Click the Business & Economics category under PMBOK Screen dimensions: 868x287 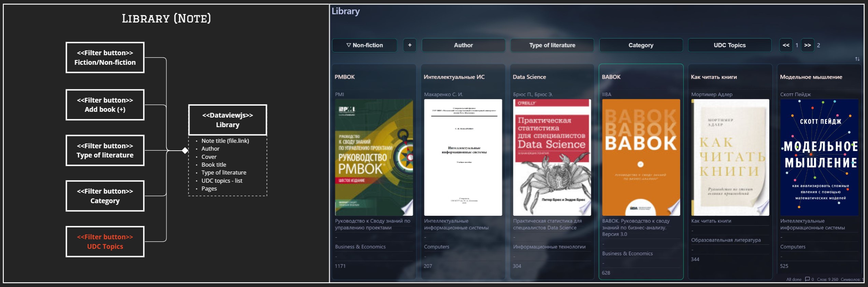pos(360,247)
